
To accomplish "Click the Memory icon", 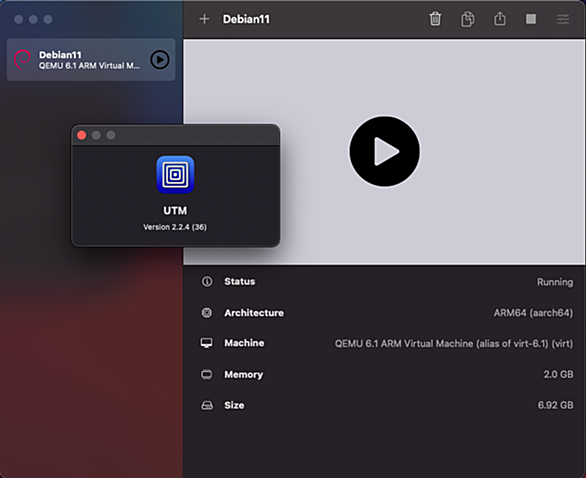I will coord(207,374).
